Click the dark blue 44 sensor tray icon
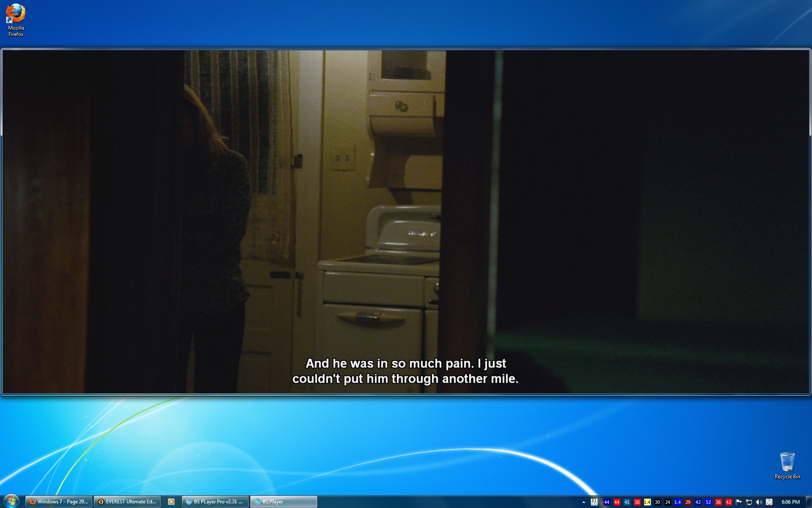Screen dimensions: 812x508 pyautogui.click(x=606, y=502)
